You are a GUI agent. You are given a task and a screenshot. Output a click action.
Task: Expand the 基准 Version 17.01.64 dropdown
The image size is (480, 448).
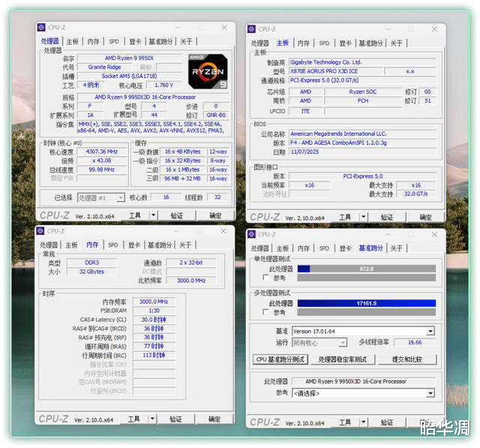click(x=430, y=331)
